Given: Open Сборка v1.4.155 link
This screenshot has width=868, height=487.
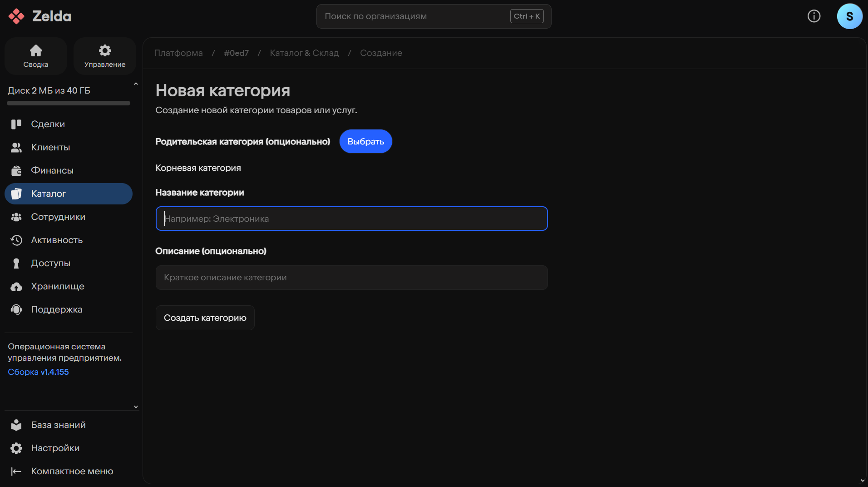Looking at the screenshot, I should tap(38, 372).
